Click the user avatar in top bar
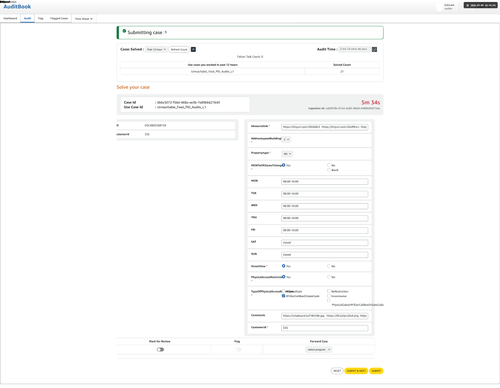 [x=439, y=7]
